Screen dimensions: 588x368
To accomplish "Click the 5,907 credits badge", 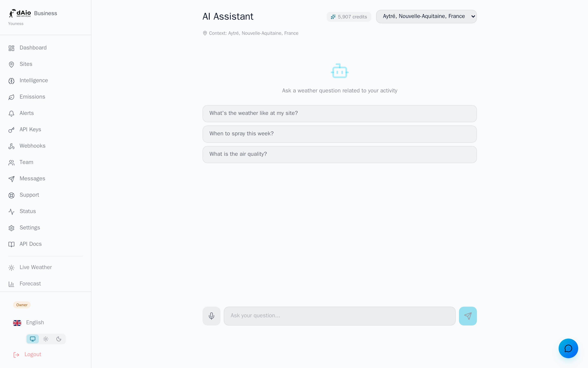I will point(349,17).
